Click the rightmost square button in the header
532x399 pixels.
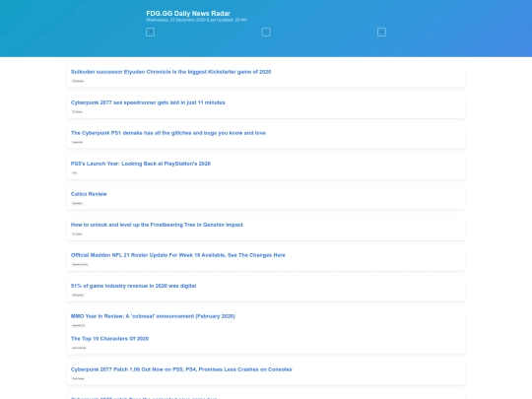[381, 32]
